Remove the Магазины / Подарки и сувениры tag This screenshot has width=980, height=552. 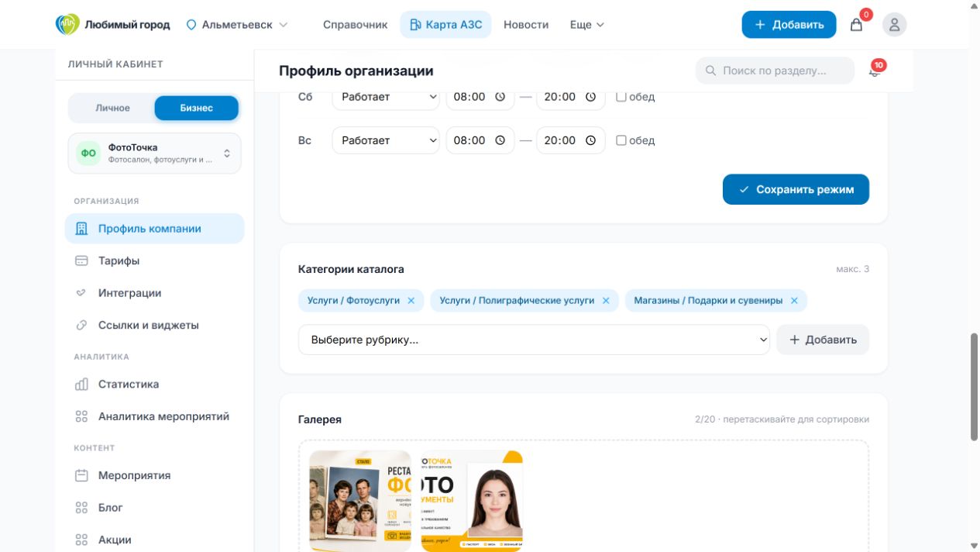coord(794,301)
